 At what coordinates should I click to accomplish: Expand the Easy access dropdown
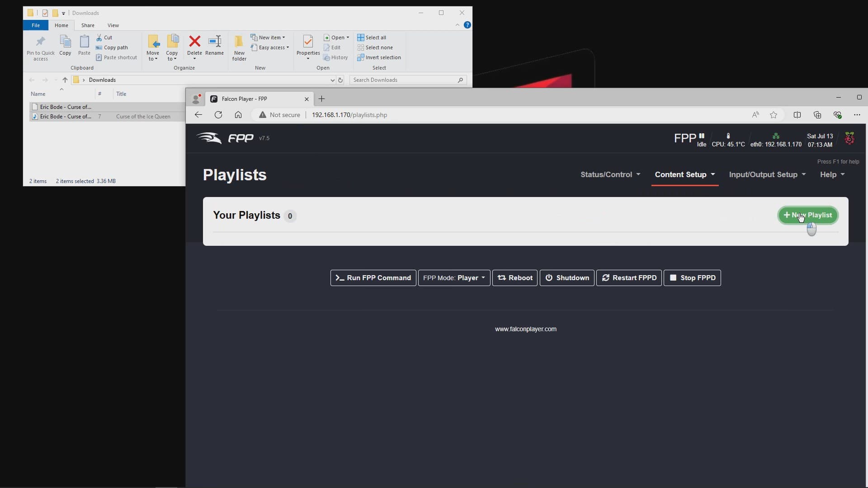270,47
